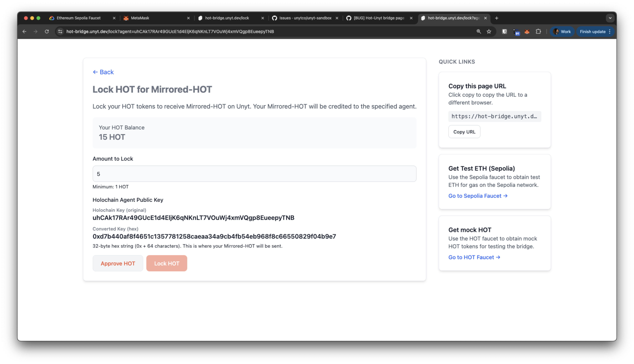Click the Lock HOT button

pos(166,263)
